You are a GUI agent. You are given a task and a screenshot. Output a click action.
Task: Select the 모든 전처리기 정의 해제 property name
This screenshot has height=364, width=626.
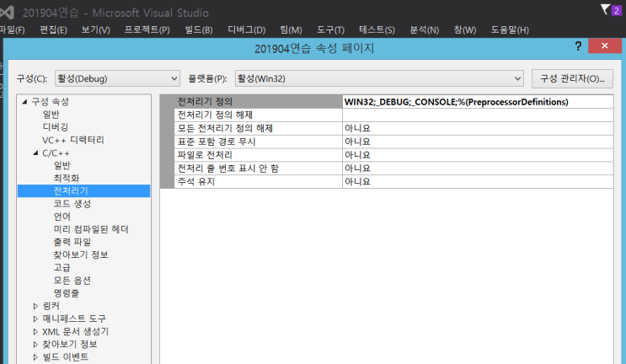[225, 128]
